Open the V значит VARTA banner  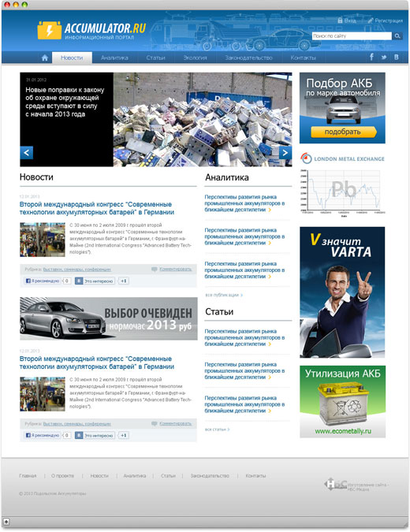342,292
